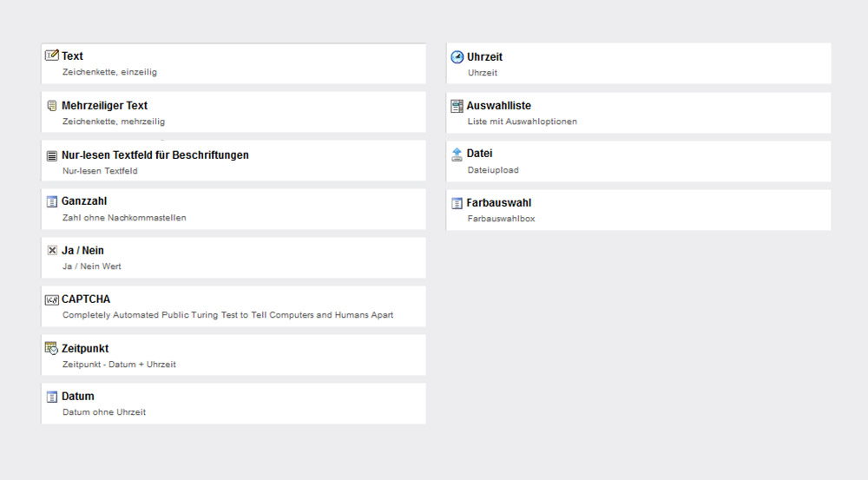Viewport: 868px width, 480px height.
Task: Select Nur-lesen Textfeld für Beschriftungen
Action: tap(155, 155)
